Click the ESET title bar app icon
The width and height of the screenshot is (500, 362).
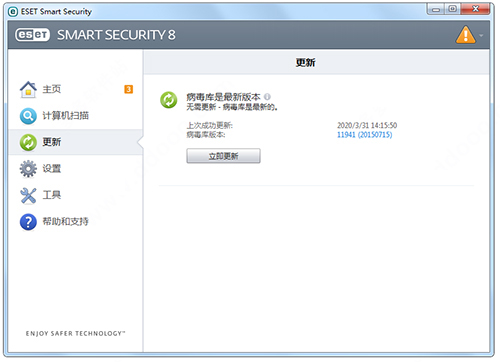[13, 12]
